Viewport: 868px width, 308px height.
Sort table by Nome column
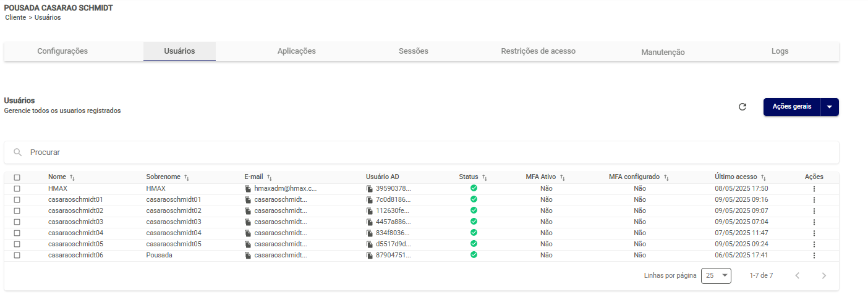pyautogui.click(x=72, y=177)
